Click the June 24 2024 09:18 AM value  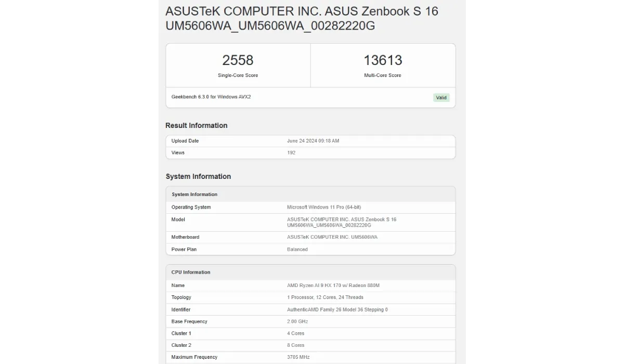313,141
